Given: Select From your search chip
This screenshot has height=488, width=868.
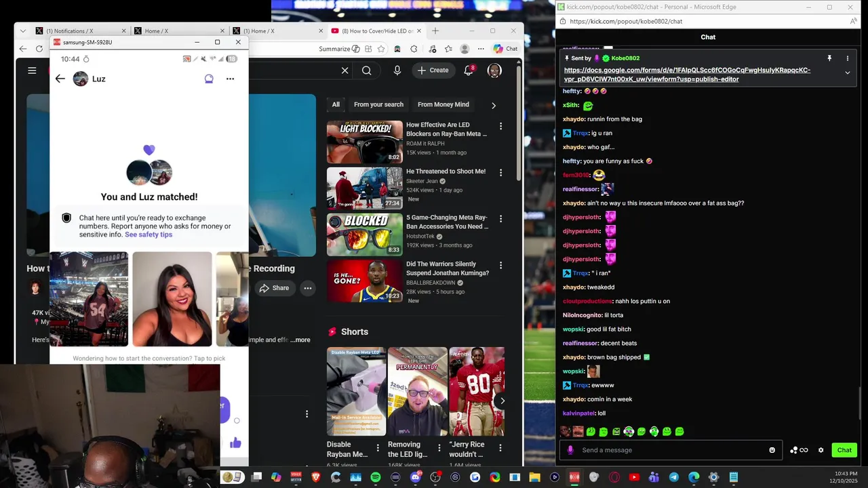Looking at the screenshot, I should [378, 104].
